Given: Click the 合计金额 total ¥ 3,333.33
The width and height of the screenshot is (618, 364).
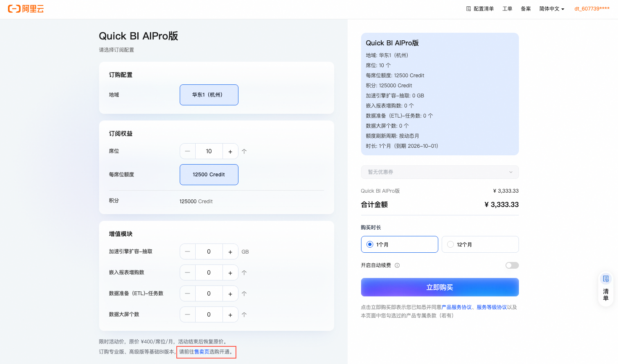Looking at the screenshot, I should point(501,205).
